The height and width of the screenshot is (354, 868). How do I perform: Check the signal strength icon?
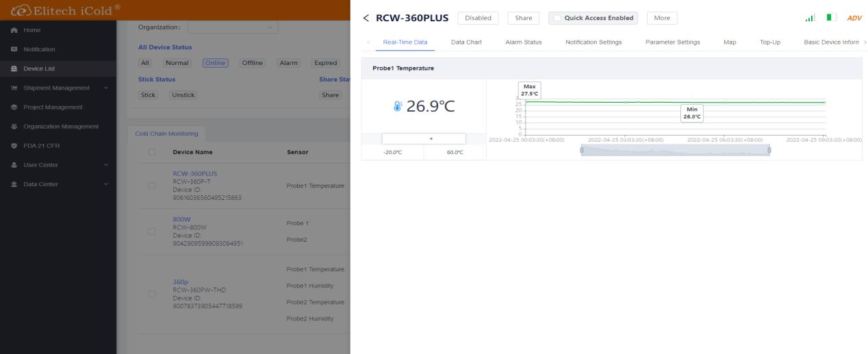point(810,18)
